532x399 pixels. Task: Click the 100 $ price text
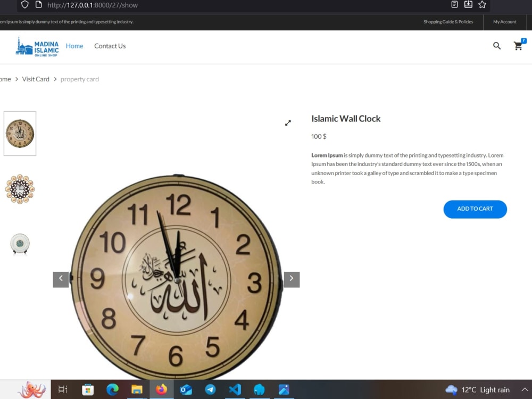coord(319,136)
